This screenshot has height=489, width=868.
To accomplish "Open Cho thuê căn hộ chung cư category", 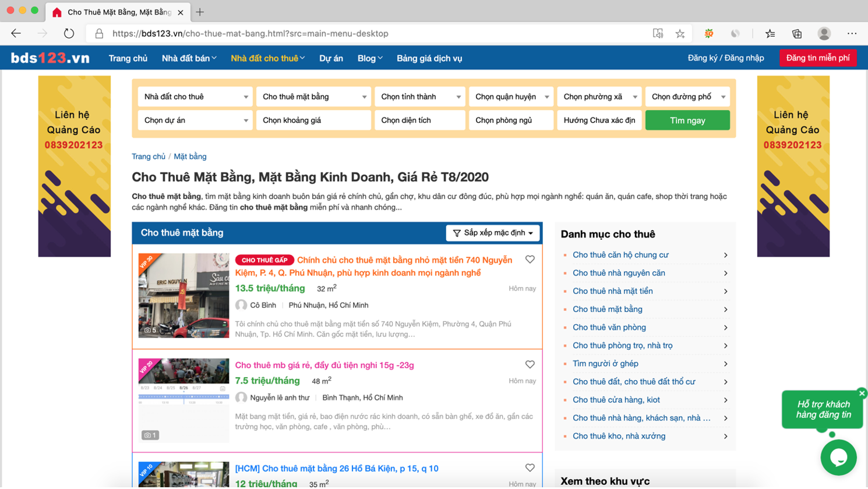I will point(620,255).
